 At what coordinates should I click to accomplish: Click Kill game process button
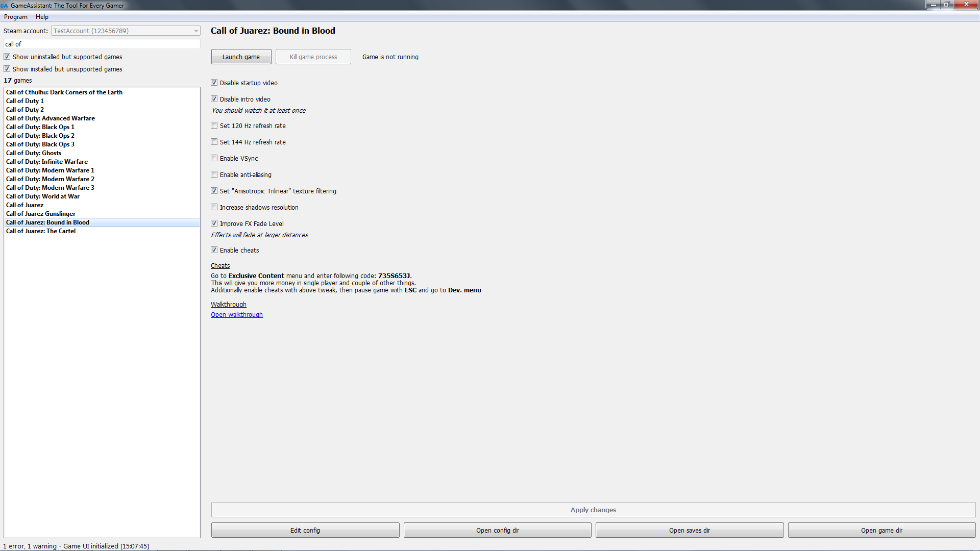pos(313,57)
